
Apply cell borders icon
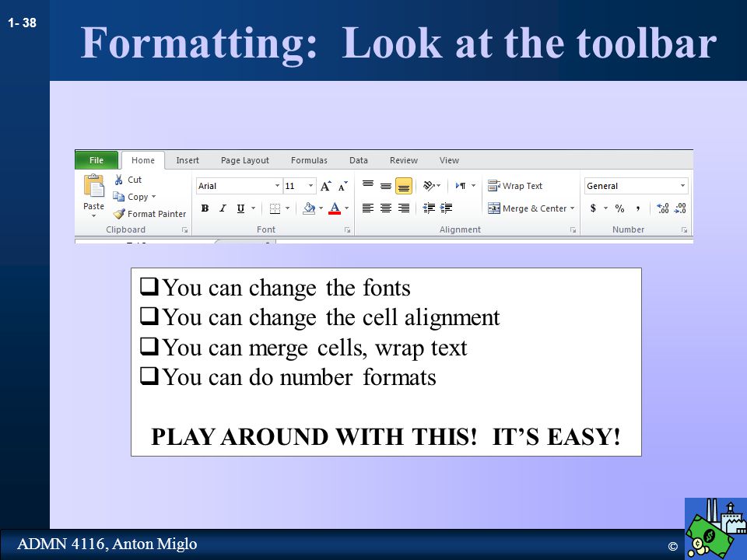pos(275,208)
